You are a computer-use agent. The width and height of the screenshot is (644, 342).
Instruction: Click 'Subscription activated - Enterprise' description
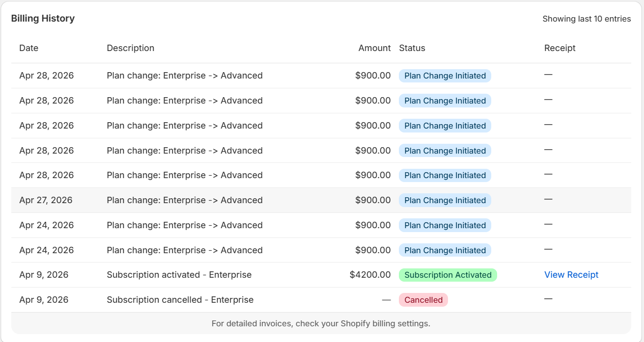pos(179,275)
